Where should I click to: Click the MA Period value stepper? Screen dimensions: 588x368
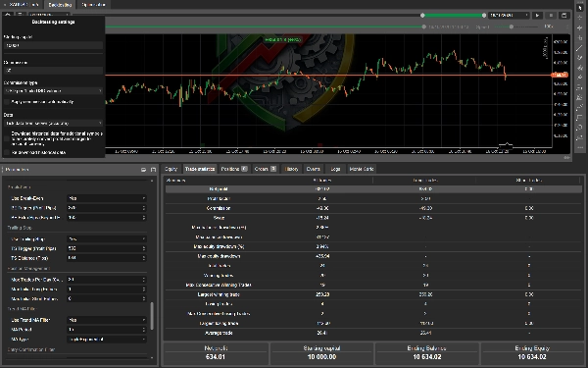click(144, 330)
